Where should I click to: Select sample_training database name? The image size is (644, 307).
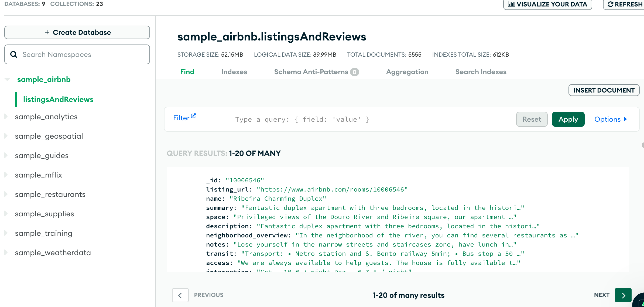coord(44,233)
